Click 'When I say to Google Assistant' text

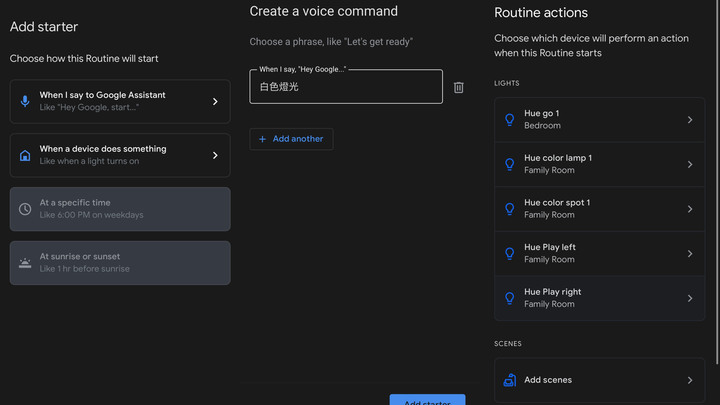(102, 95)
